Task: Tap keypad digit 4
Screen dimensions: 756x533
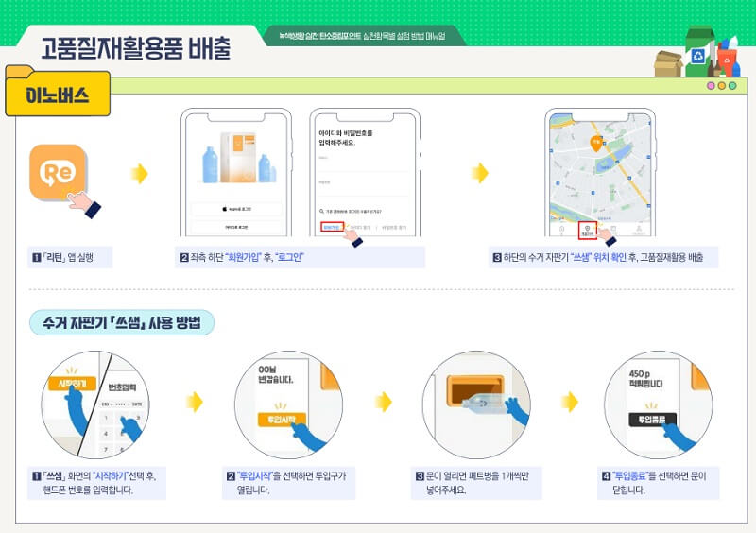Action: tap(106, 434)
